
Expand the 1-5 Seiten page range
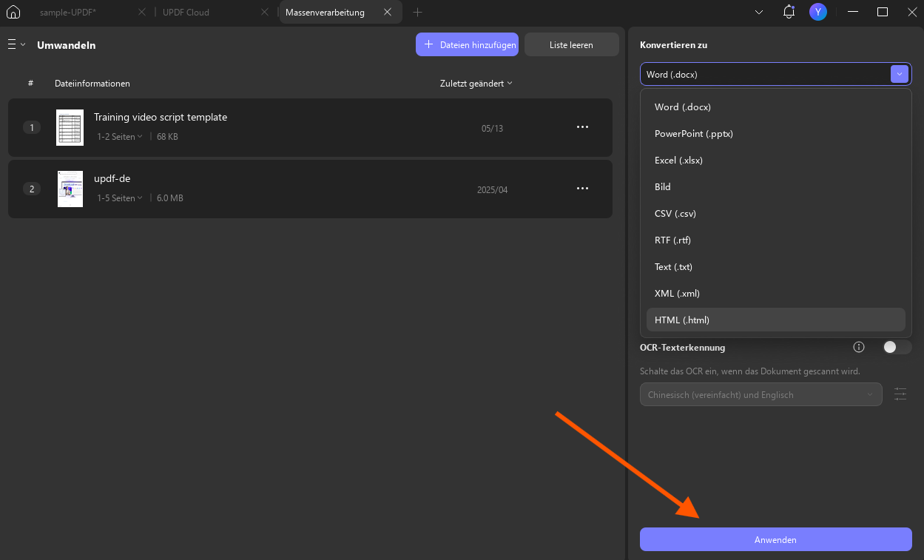(x=120, y=198)
